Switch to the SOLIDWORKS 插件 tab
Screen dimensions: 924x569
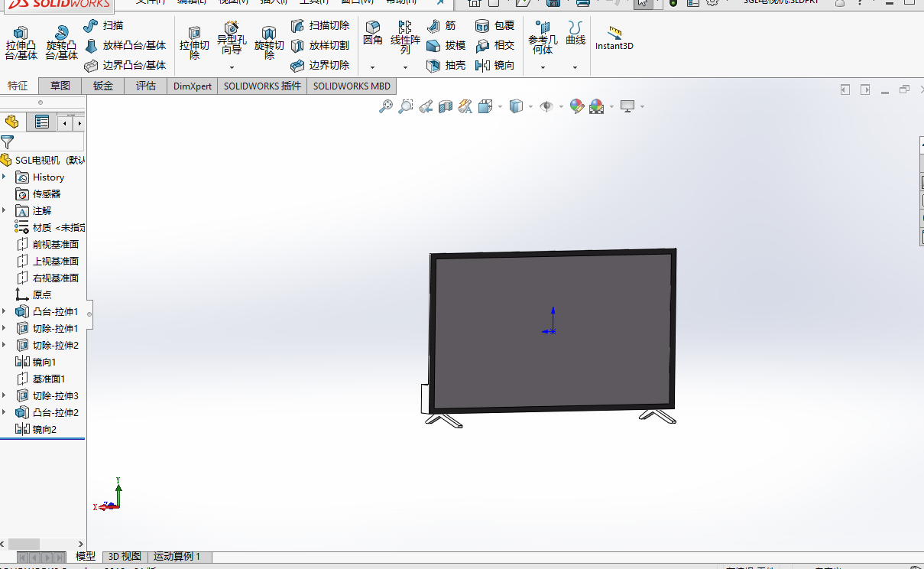(x=263, y=86)
